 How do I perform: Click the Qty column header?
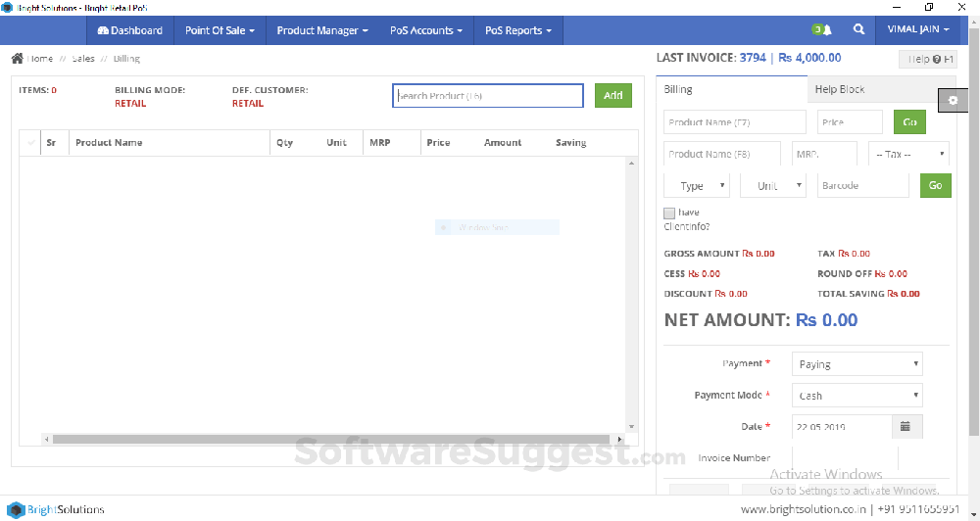pos(284,142)
